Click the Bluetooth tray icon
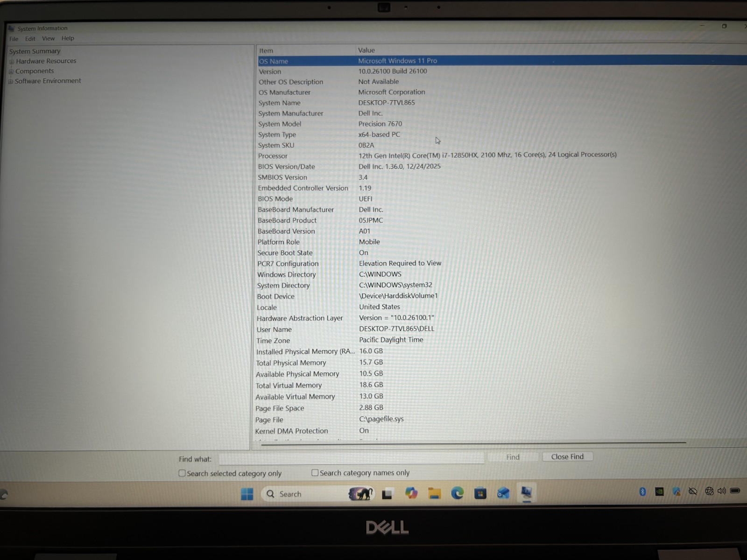Screen dimensions: 747x560 coord(642,491)
